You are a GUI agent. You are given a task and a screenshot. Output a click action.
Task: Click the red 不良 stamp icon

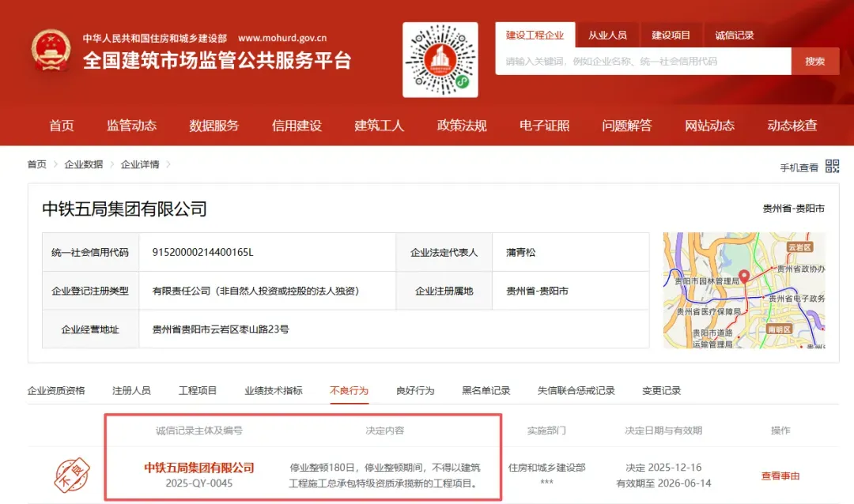[x=72, y=475]
